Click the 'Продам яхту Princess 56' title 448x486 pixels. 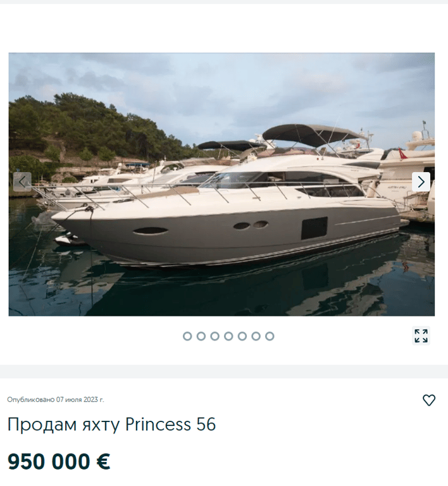point(111,424)
